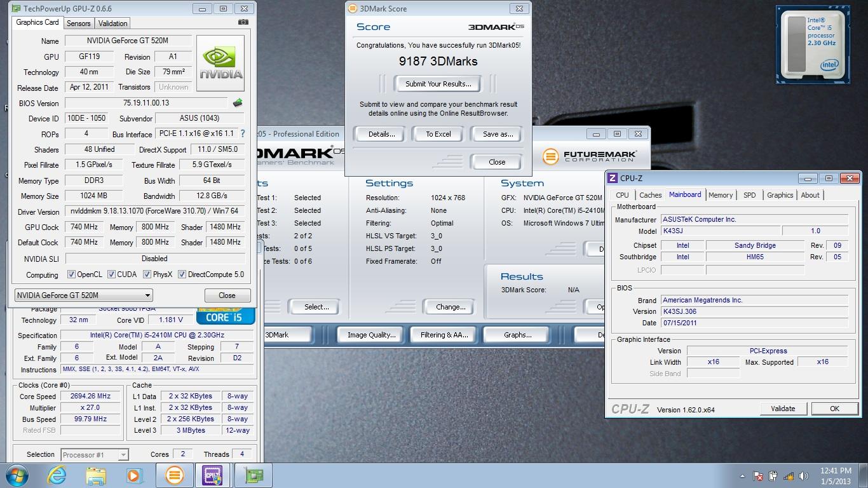Select the GPU-Z Graphics Card tab
This screenshot has width=868, height=488.
37,22
